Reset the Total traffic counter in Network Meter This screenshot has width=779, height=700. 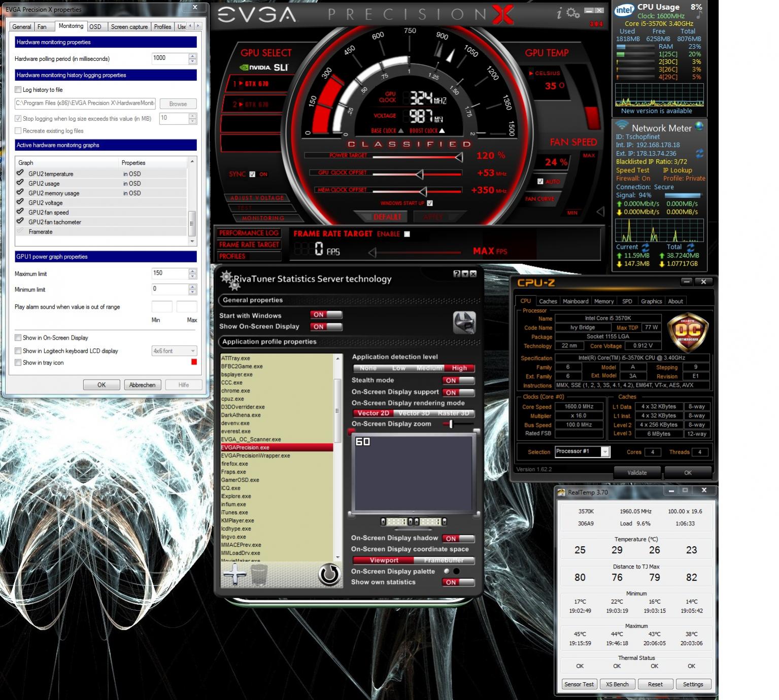pos(691,247)
